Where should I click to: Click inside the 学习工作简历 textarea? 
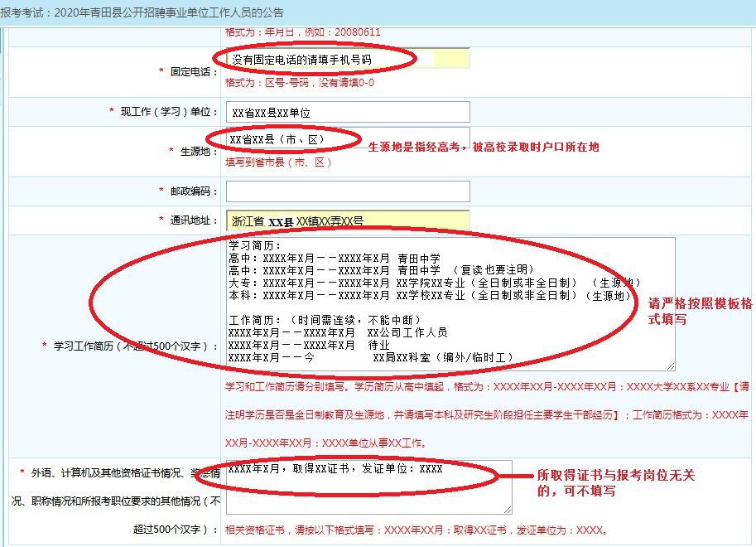click(x=450, y=303)
